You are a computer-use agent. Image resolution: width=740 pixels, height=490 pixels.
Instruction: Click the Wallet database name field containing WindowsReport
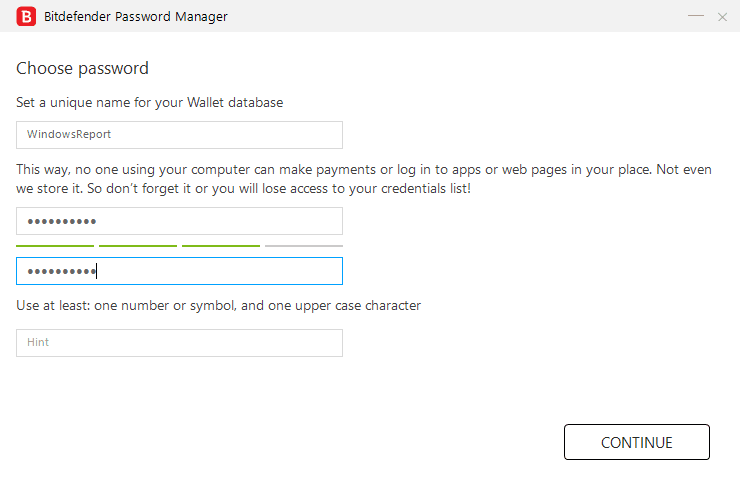179,134
